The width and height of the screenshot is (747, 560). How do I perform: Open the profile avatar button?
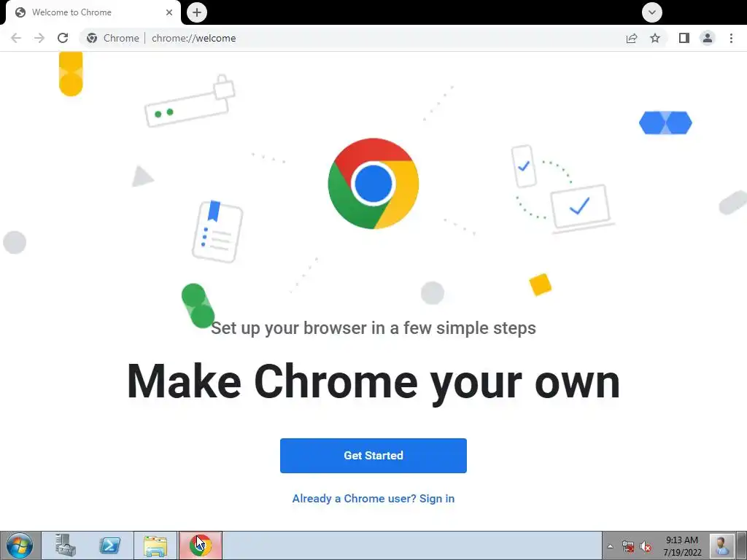coord(708,38)
